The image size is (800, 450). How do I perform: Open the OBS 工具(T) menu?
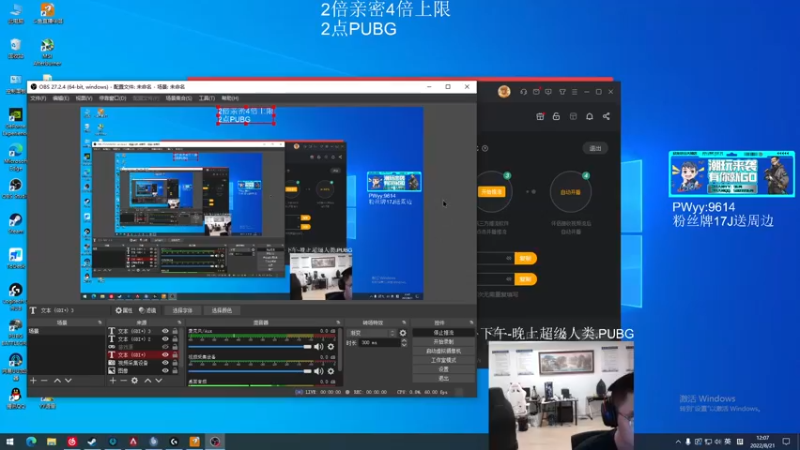[x=207, y=98]
